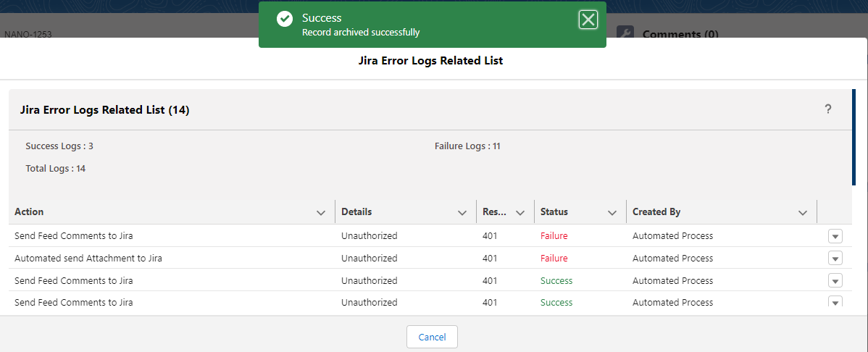Click Jira Error Logs Related List (14) heading

[104, 110]
